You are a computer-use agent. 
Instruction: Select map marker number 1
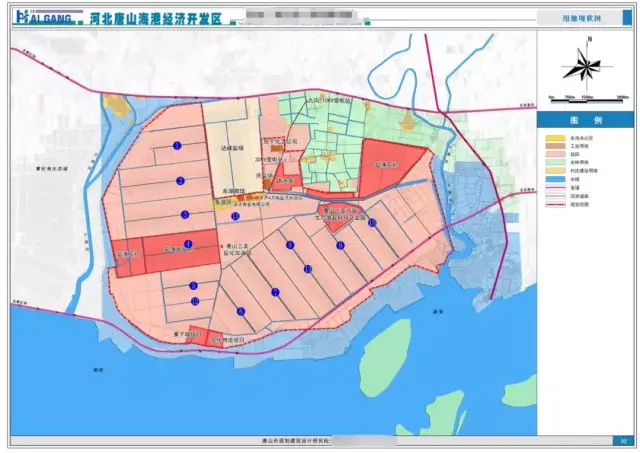[177, 146]
